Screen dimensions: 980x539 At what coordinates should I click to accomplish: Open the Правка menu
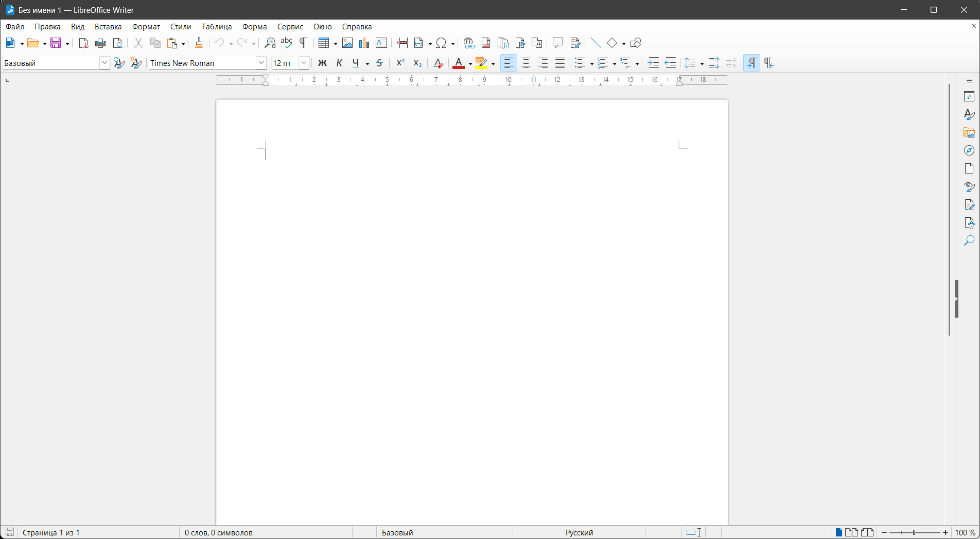(47, 27)
